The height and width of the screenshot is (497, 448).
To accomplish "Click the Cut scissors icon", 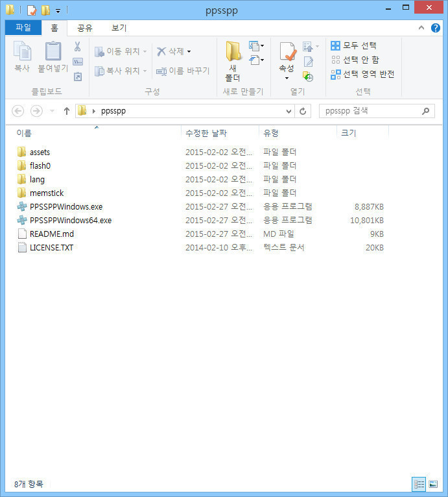I will [77, 47].
